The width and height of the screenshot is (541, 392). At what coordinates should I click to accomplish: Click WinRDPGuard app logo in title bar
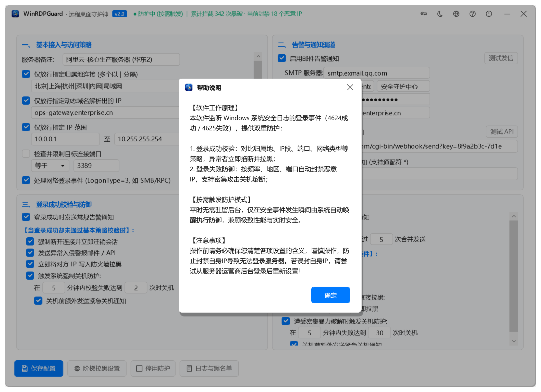pyautogui.click(x=15, y=14)
